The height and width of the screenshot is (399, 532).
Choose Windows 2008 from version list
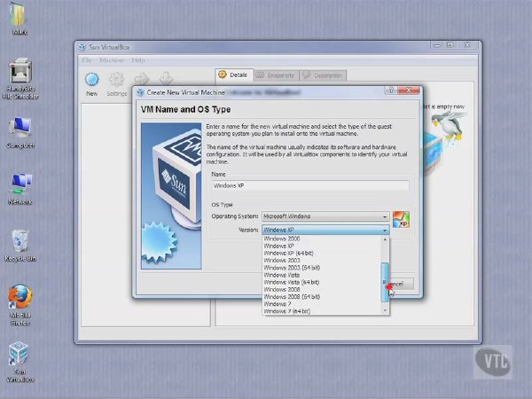322,290
